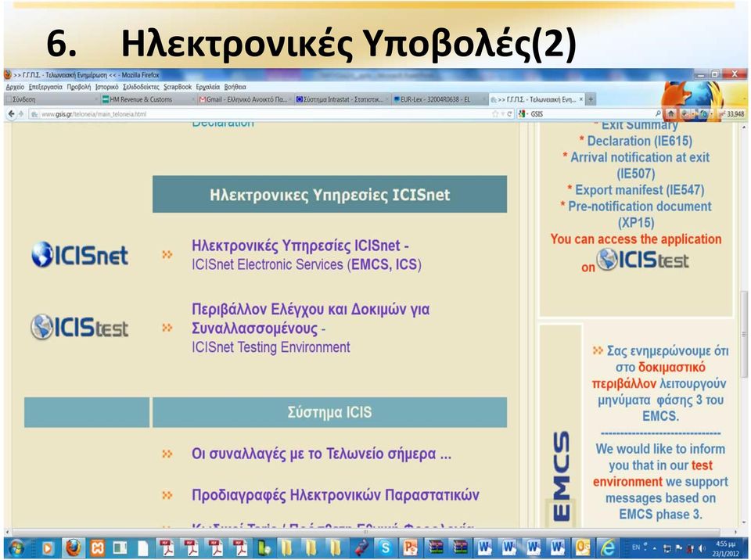The width and height of the screenshot is (751, 560).
Task: Open Skype from the taskbar
Action: tap(385, 547)
